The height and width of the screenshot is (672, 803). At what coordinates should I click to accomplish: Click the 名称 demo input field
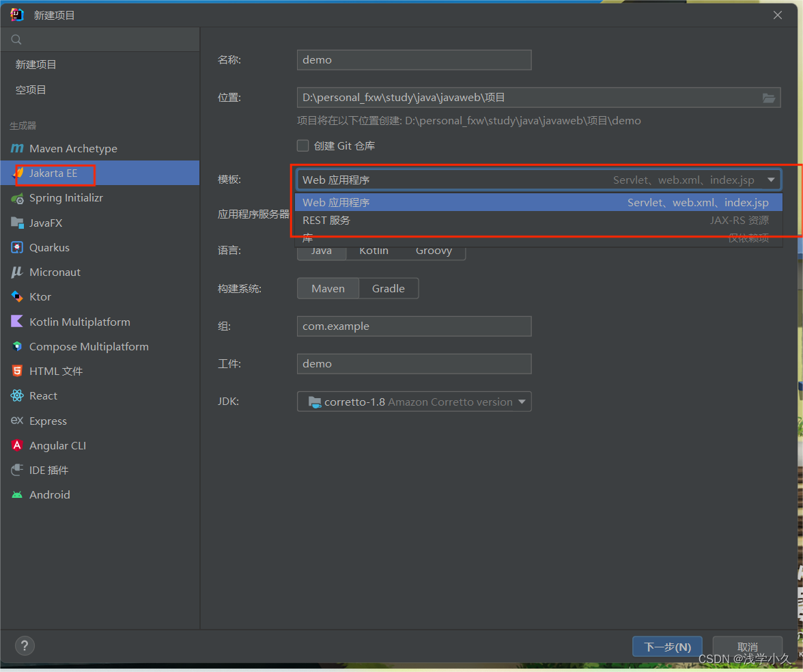click(x=414, y=60)
